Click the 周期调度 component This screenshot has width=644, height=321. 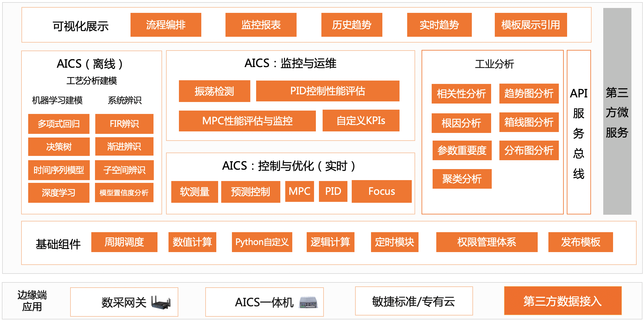pyautogui.click(x=124, y=242)
